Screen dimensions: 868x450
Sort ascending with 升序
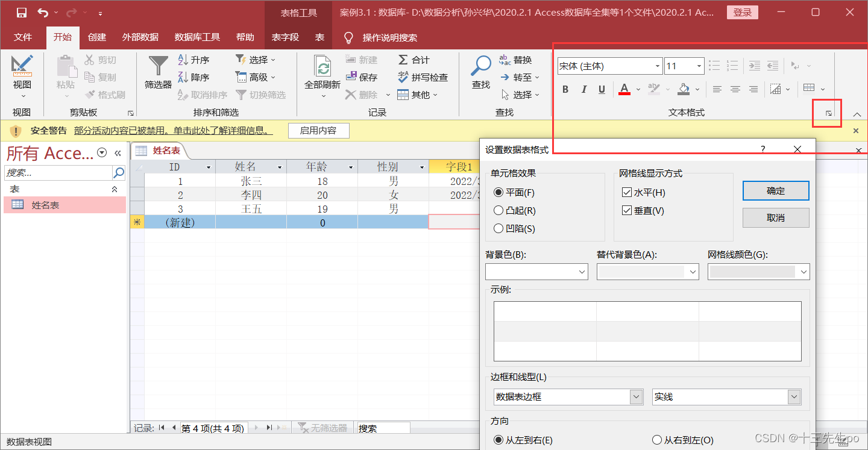point(194,60)
